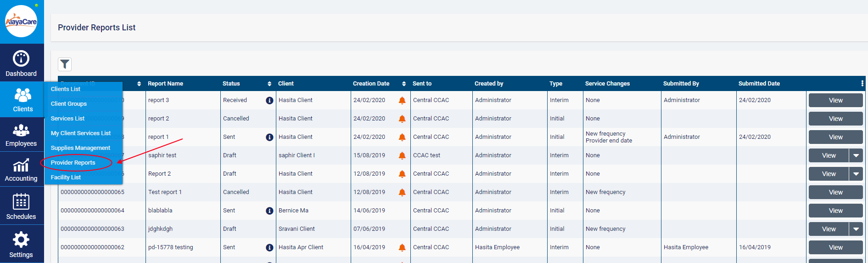The width and height of the screenshot is (868, 263).
Task: View the report 2 entry
Action: pos(835,119)
